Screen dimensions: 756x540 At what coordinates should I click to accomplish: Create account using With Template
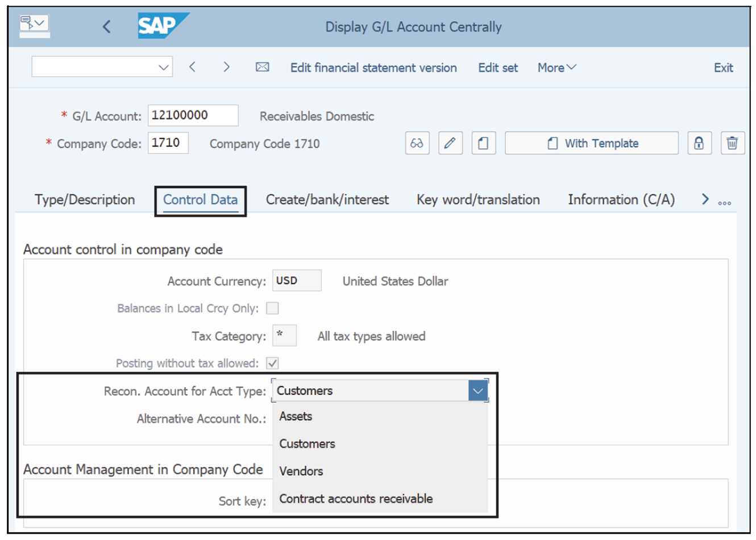click(591, 143)
